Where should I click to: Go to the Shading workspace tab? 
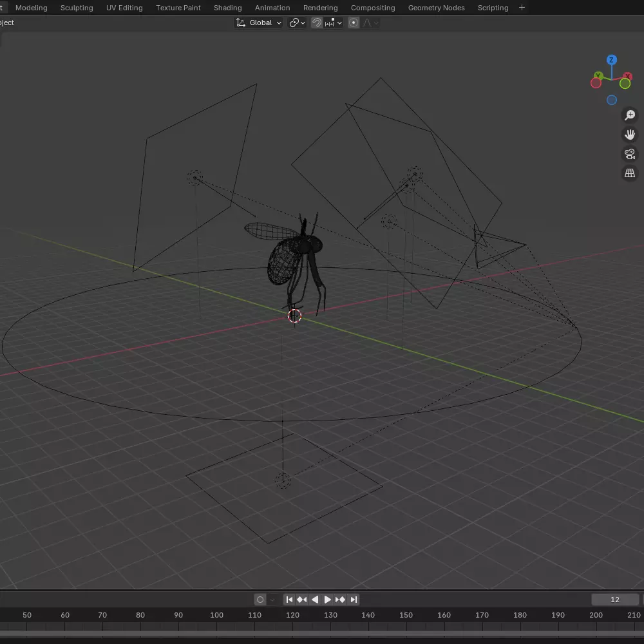tap(227, 8)
